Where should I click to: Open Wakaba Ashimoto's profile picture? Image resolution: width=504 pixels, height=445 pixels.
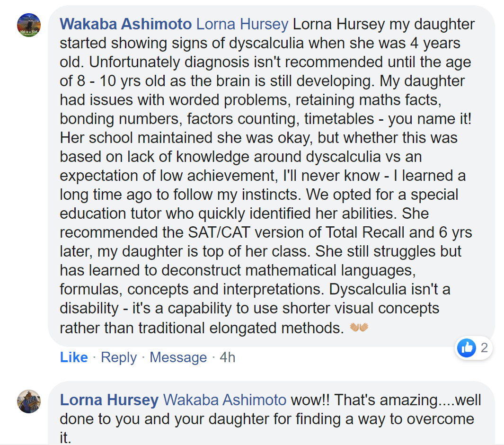29,25
